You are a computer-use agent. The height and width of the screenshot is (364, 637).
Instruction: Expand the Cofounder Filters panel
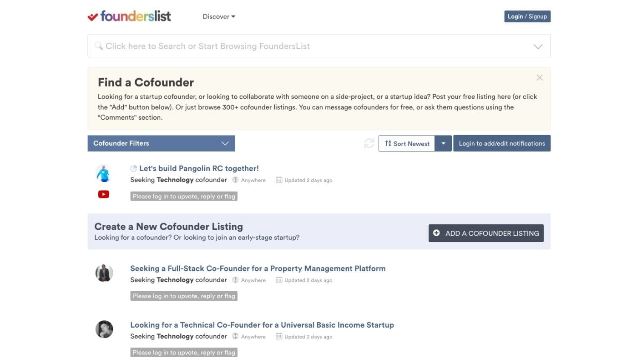coord(161,142)
